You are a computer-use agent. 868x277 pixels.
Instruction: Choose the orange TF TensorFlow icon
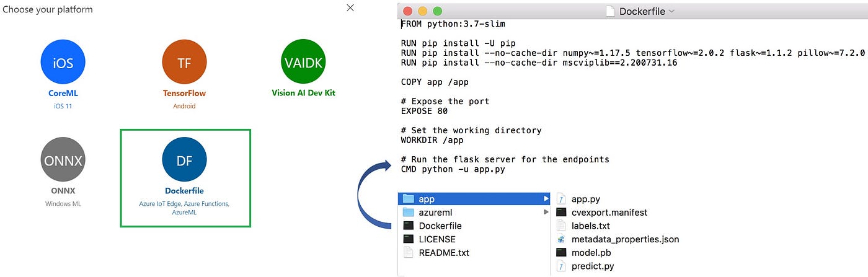(x=184, y=62)
